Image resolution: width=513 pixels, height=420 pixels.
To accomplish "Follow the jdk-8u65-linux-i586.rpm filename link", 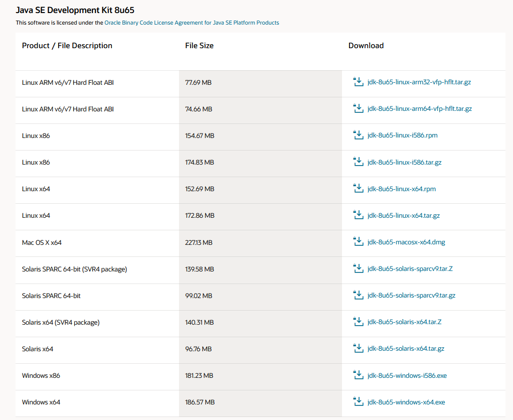I will pyautogui.click(x=402, y=135).
